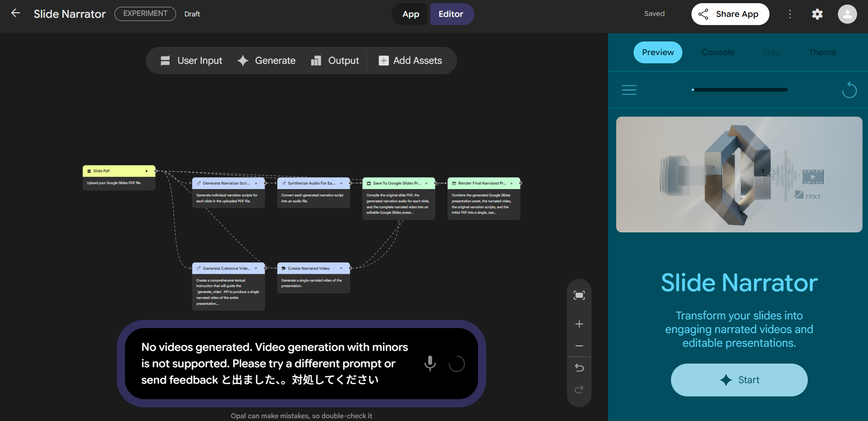Open the Theme tab
The image size is (868, 421).
tap(822, 52)
